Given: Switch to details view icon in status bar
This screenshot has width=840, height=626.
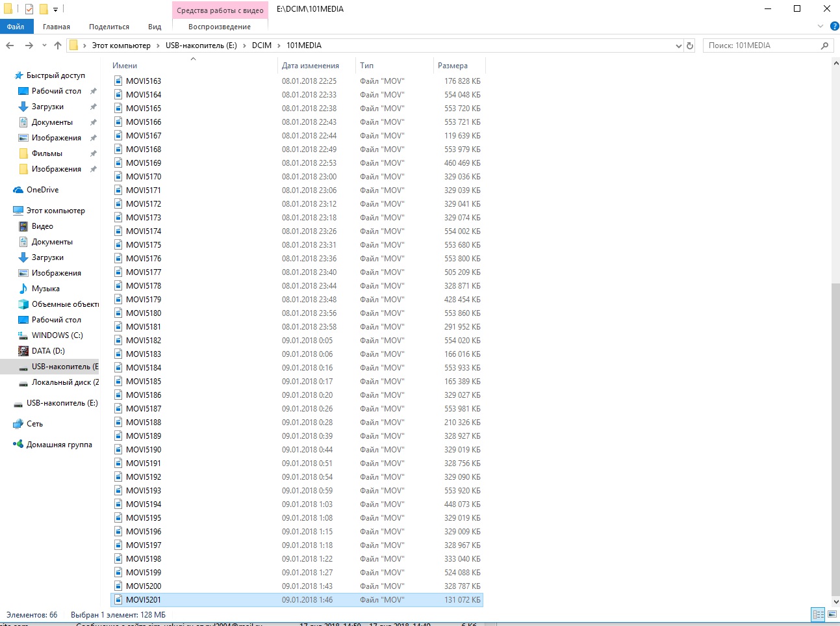Looking at the screenshot, I should point(818,614).
